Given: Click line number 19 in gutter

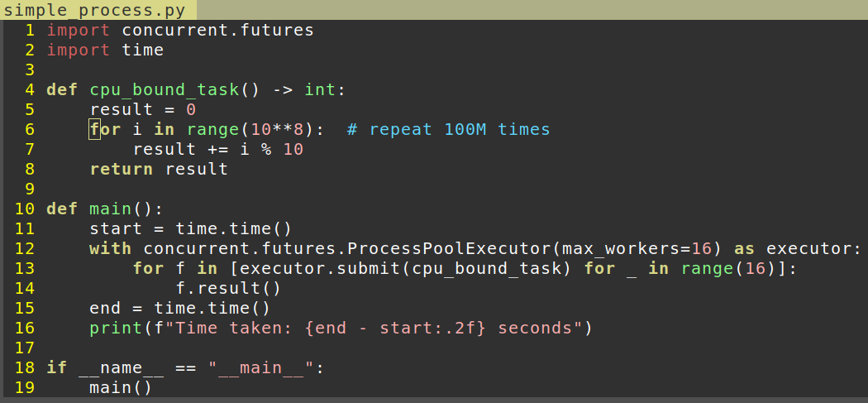Looking at the screenshot, I should click(24, 387).
